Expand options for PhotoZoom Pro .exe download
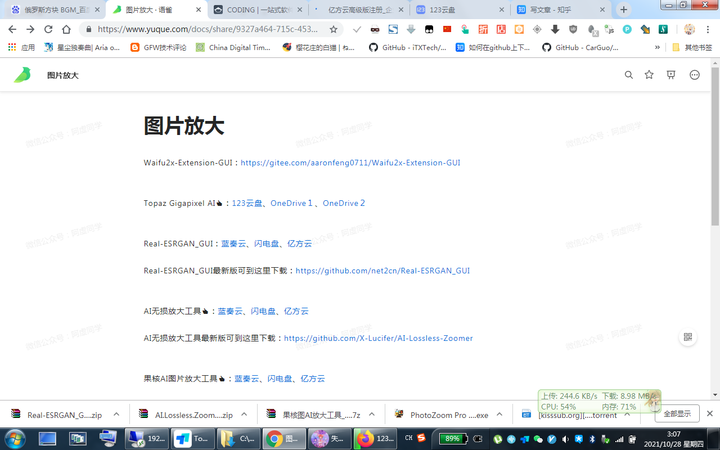Viewport: 720px width, 450px height. coord(500,415)
